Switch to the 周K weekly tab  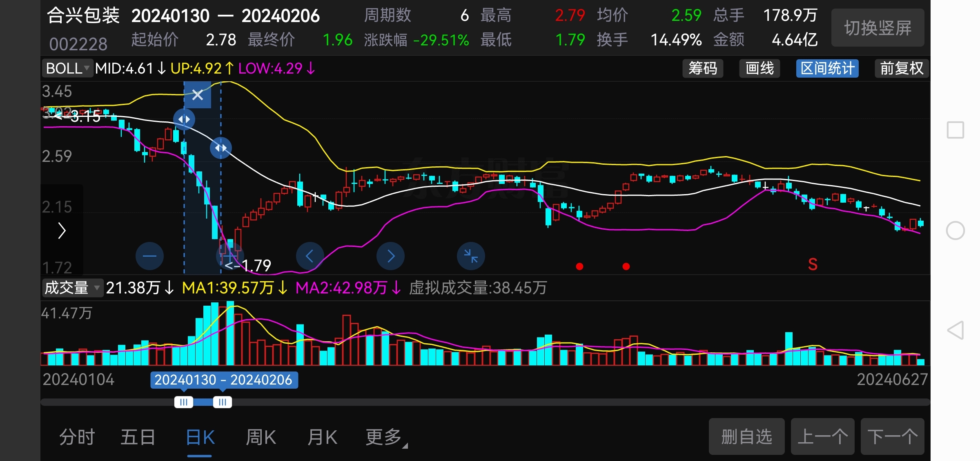coord(261,437)
